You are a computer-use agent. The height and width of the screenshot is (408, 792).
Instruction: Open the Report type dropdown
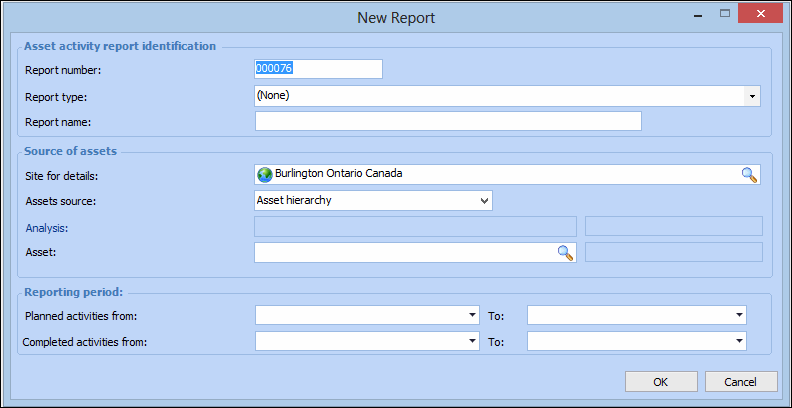(751, 96)
